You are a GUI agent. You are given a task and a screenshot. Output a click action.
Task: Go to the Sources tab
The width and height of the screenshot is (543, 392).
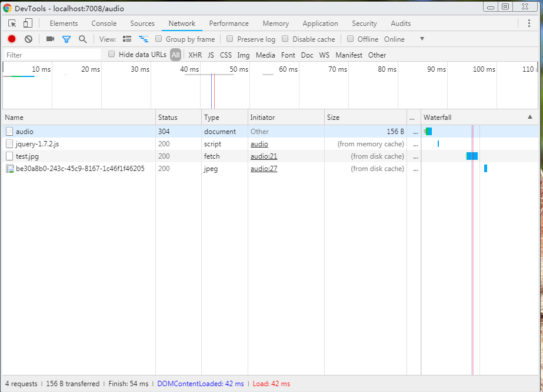142,23
